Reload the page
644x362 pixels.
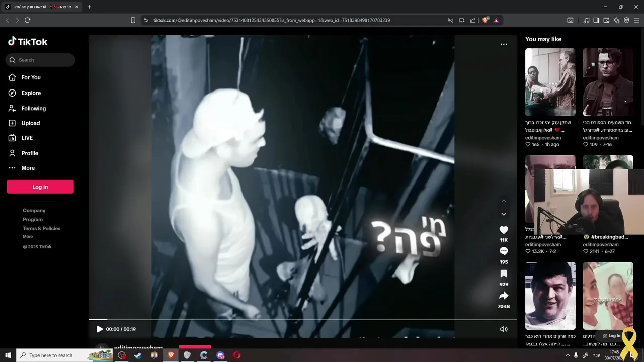coord(28,20)
